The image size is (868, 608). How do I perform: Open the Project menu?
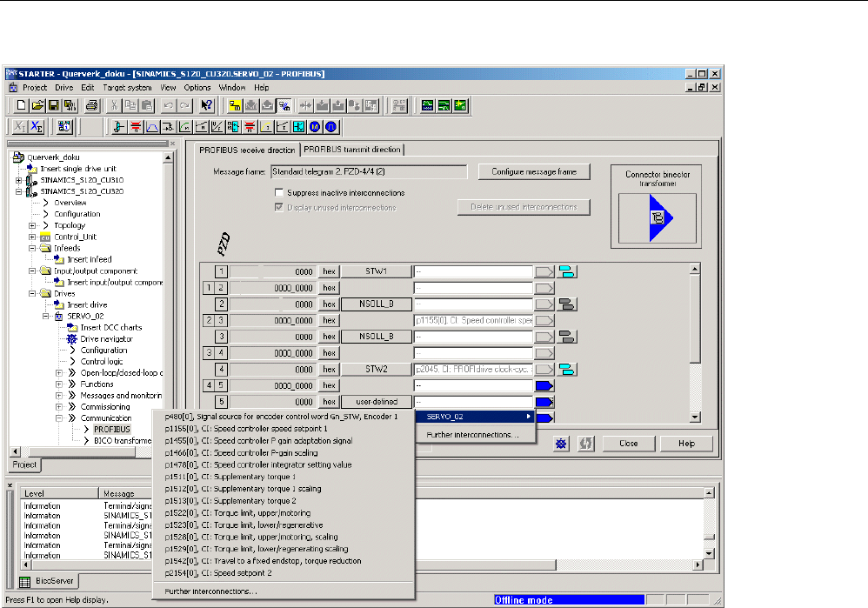(34, 88)
